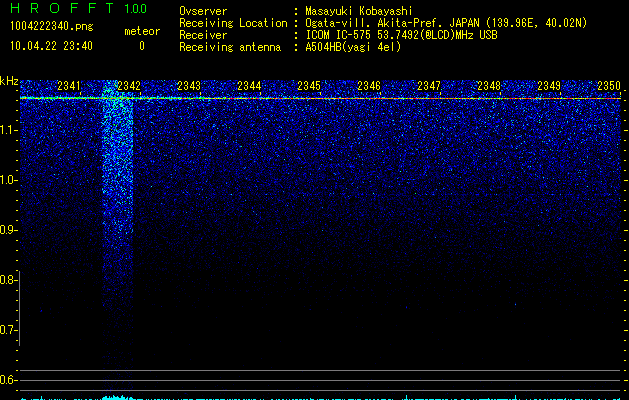Select version number 1.0.0
The image size is (629, 400).
(136, 9)
